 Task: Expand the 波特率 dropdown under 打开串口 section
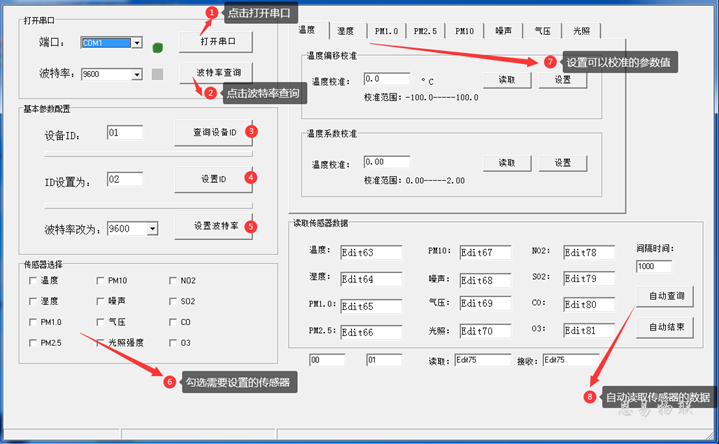point(137,74)
